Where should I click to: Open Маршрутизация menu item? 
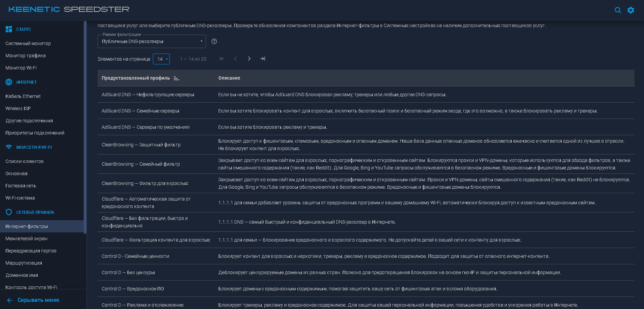click(24, 263)
